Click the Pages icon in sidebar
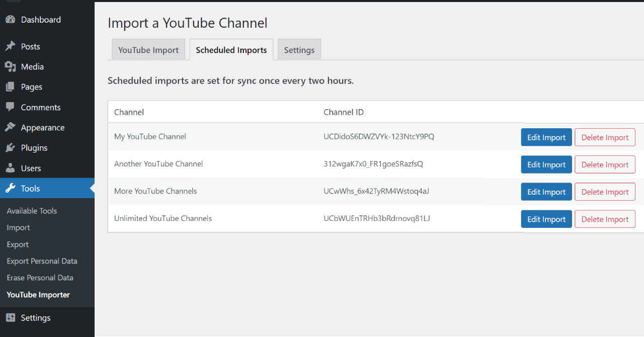 click(x=10, y=87)
